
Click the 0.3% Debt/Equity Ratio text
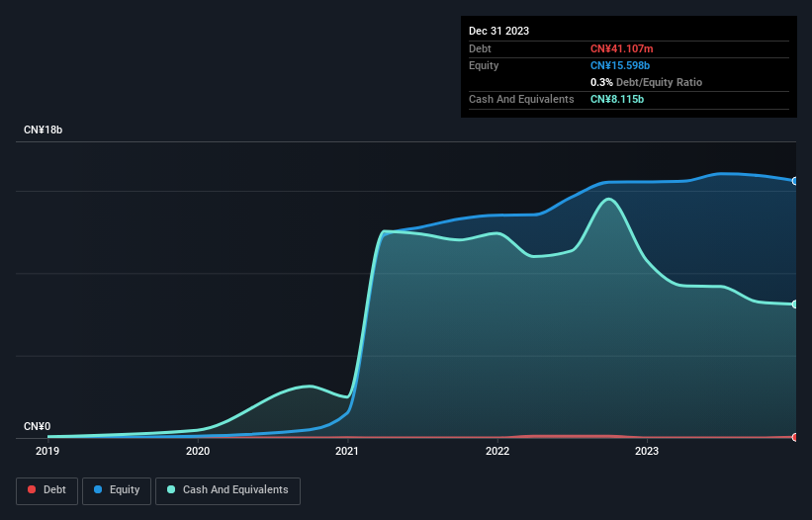[x=646, y=82]
